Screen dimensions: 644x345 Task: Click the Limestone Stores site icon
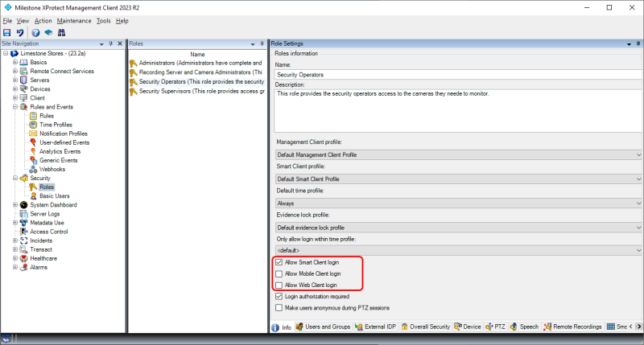(14, 53)
